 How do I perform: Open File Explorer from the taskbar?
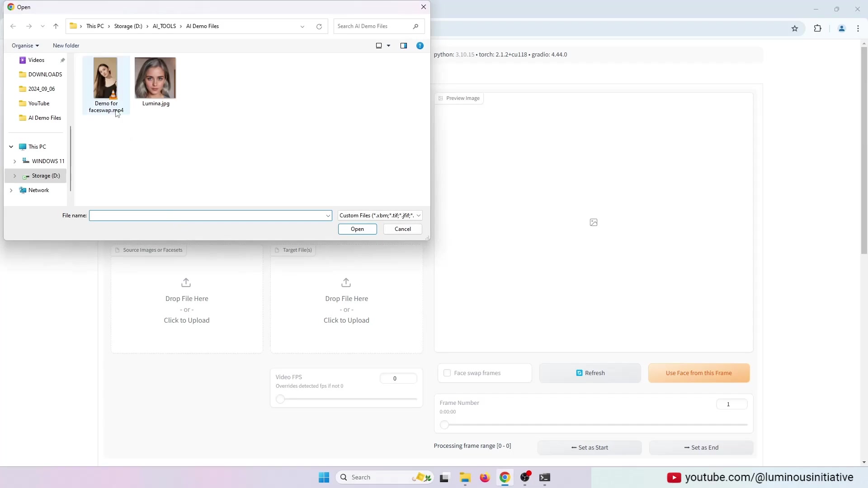pos(465,478)
